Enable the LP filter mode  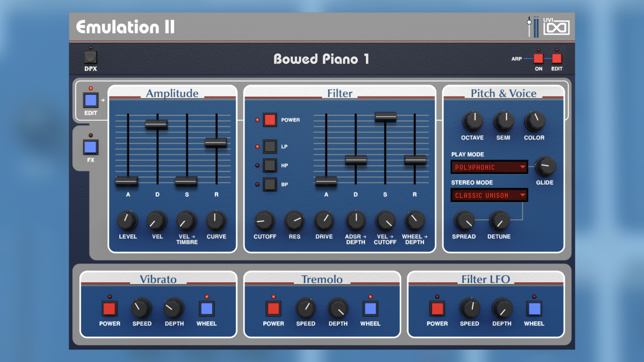pos(269,146)
